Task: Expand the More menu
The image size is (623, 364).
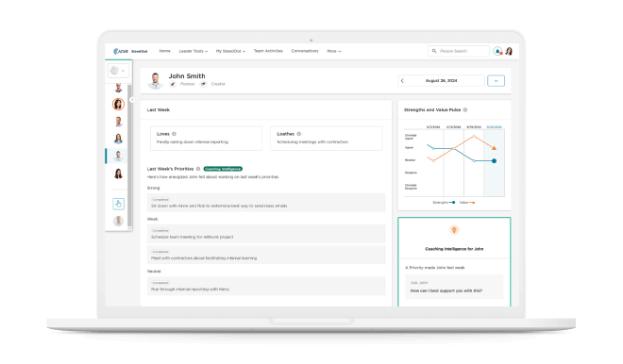Action: pyautogui.click(x=334, y=51)
